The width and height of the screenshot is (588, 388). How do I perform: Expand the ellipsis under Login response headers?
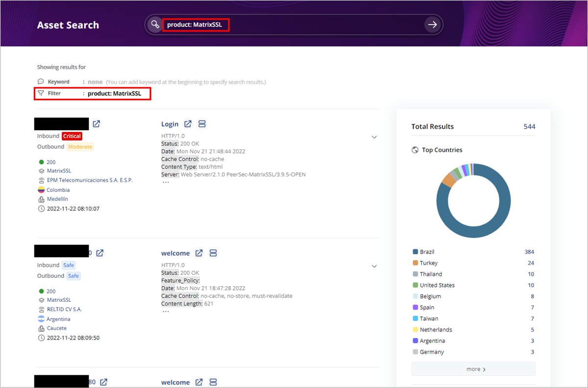coord(166,182)
